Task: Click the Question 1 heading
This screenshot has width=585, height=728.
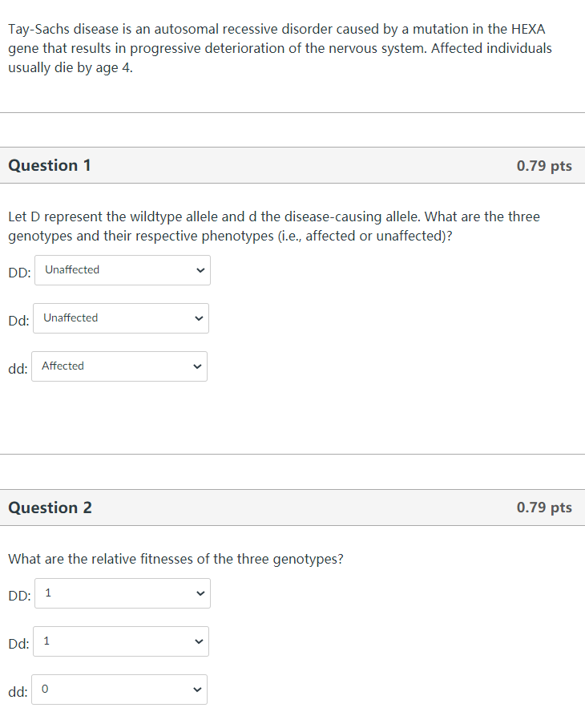Action: 50,165
